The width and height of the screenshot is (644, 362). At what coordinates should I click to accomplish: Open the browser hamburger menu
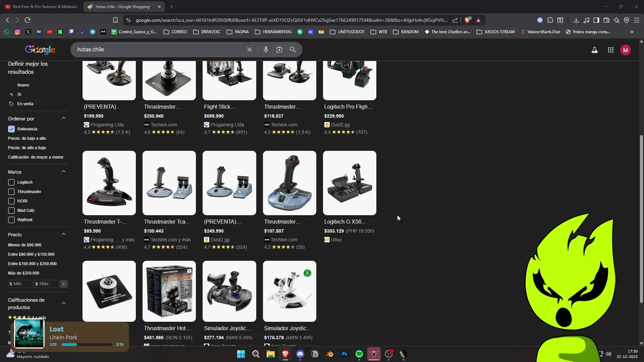click(x=636, y=20)
